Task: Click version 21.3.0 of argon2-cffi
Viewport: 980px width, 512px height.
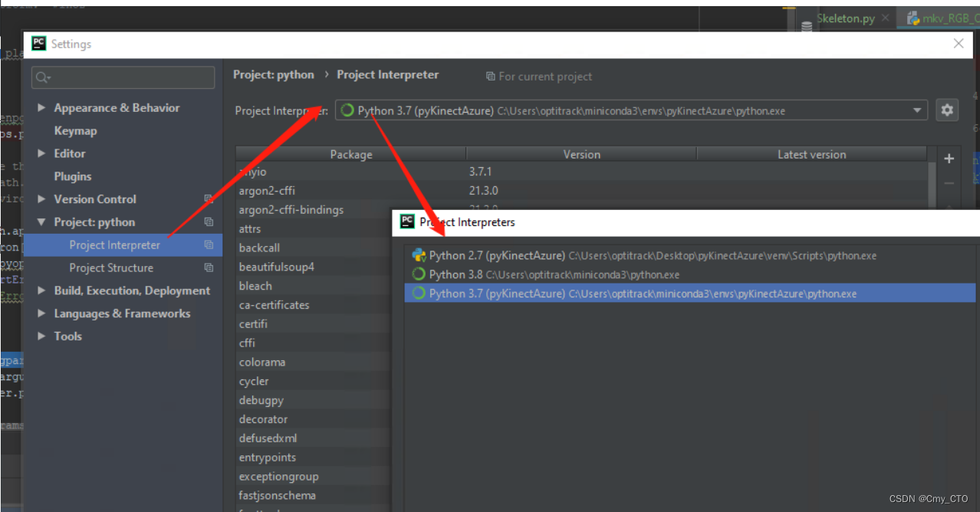Action: tap(484, 191)
